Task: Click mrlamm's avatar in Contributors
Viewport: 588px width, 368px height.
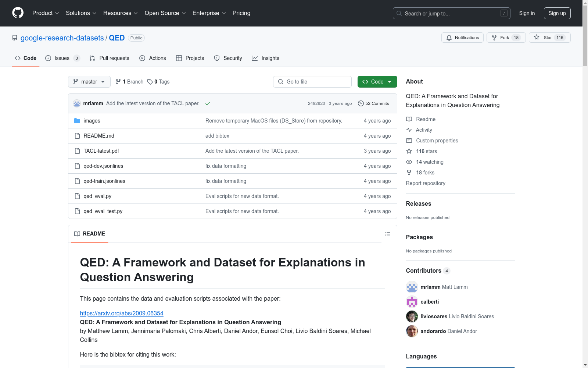Action: (412, 287)
